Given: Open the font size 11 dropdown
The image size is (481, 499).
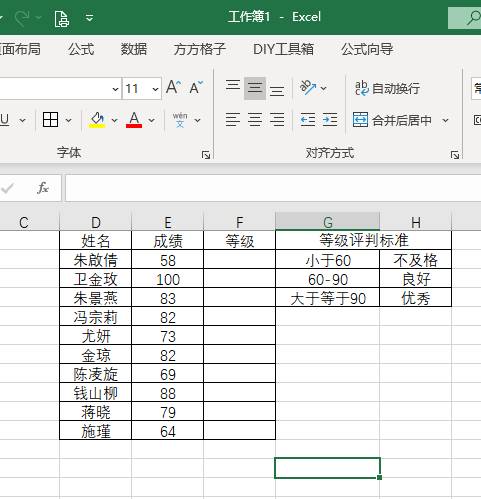Looking at the screenshot, I should (155, 89).
